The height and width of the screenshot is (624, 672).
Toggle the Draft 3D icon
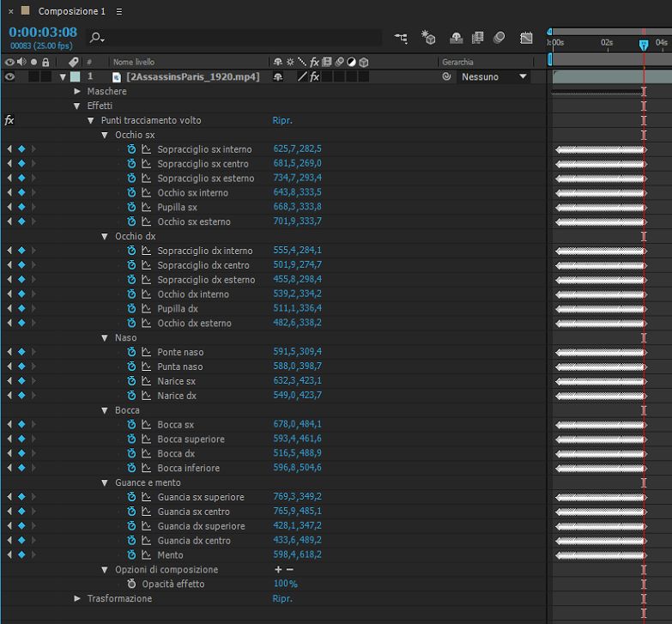pos(428,39)
